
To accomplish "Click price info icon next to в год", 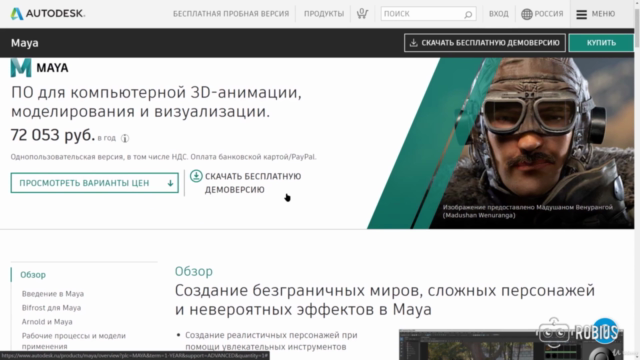I will [x=125, y=138].
